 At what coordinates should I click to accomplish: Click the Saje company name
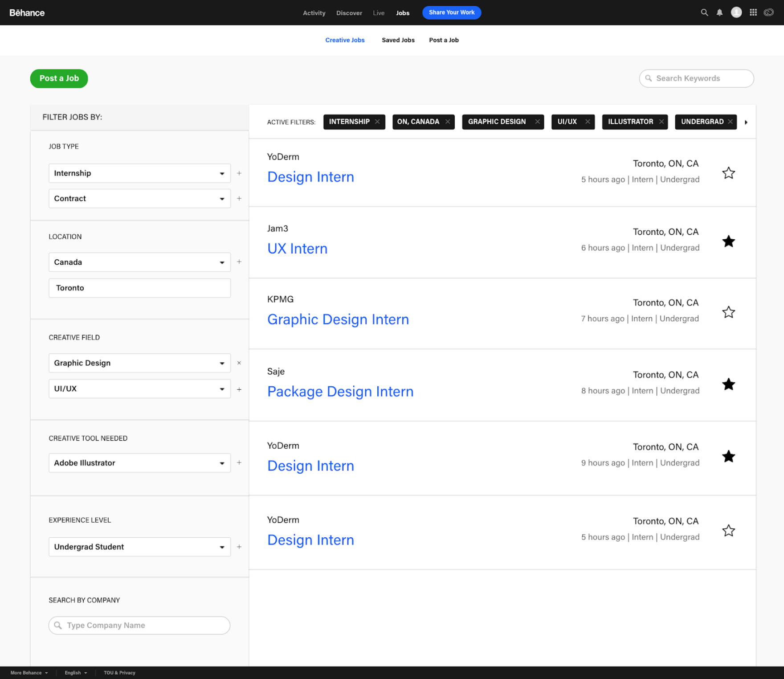click(276, 372)
